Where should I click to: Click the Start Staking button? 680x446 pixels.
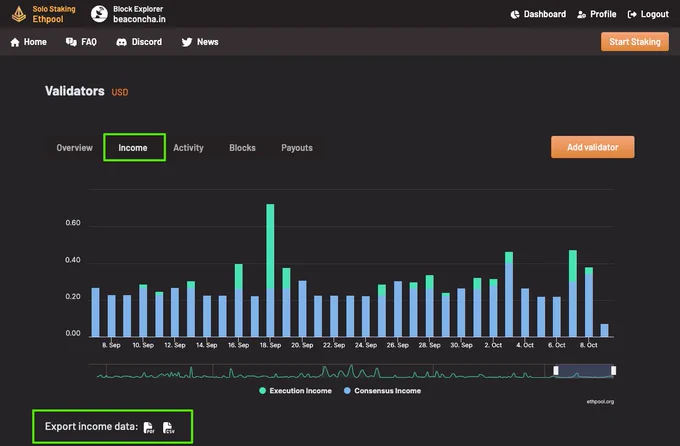[x=634, y=42]
